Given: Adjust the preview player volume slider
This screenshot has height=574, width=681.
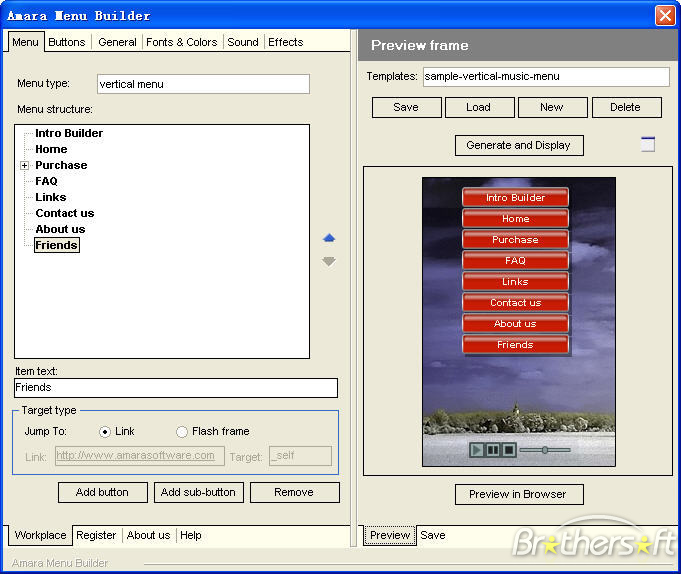Looking at the screenshot, I should [x=545, y=450].
